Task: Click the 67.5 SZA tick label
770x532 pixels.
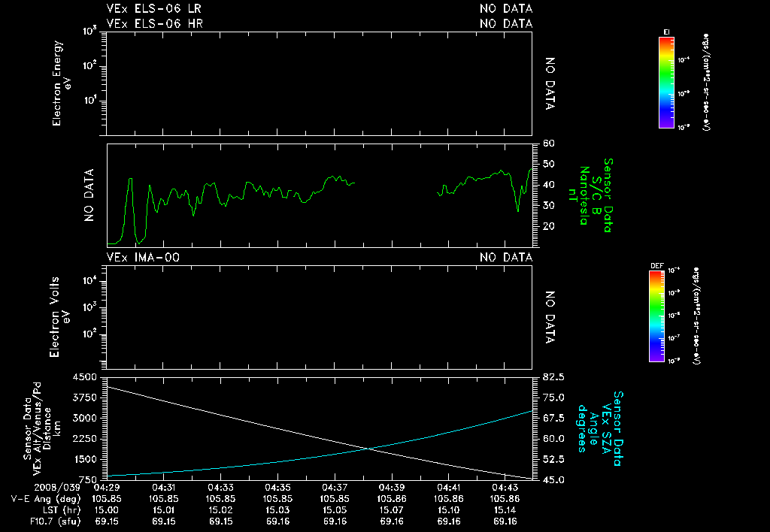Action: coord(553,418)
